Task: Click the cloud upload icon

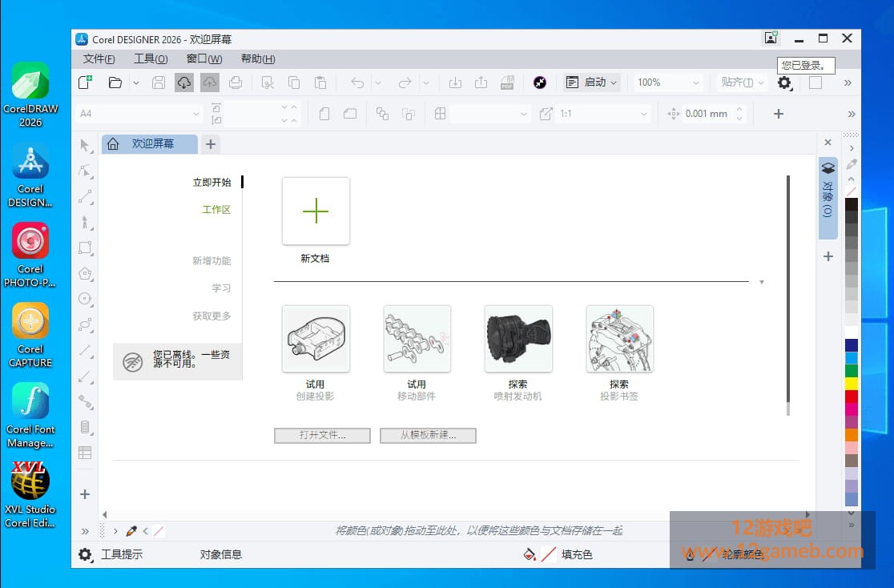Action: point(209,83)
